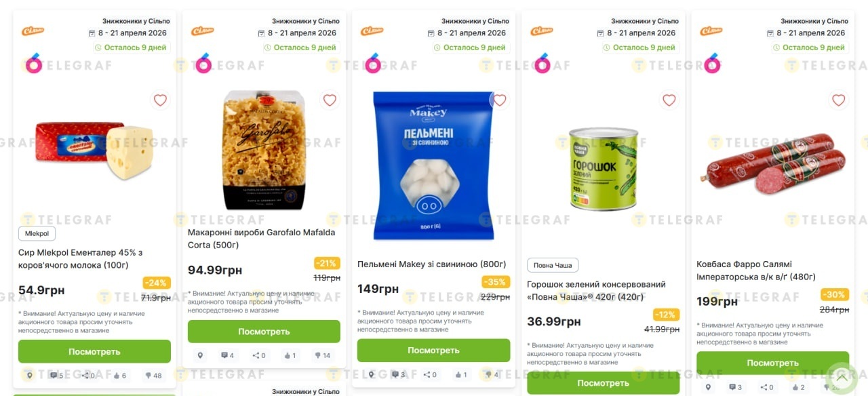Click the Посмотреть button for Mlekpol cheese
This screenshot has height=396, width=868.
pos(94,351)
